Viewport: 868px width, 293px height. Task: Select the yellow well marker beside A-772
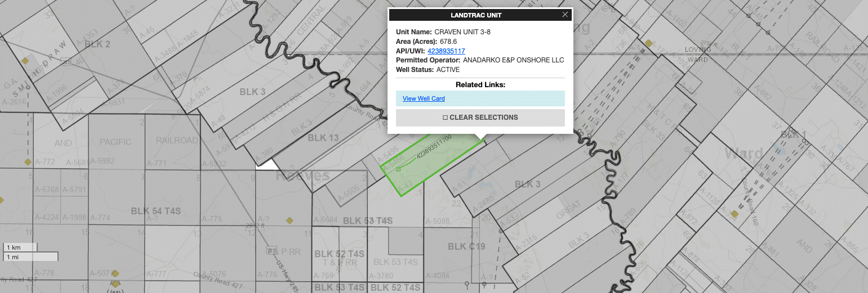click(27, 162)
